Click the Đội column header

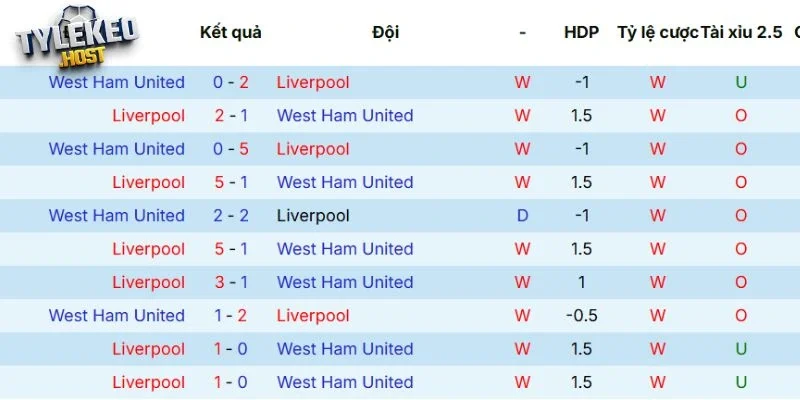click(x=385, y=32)
